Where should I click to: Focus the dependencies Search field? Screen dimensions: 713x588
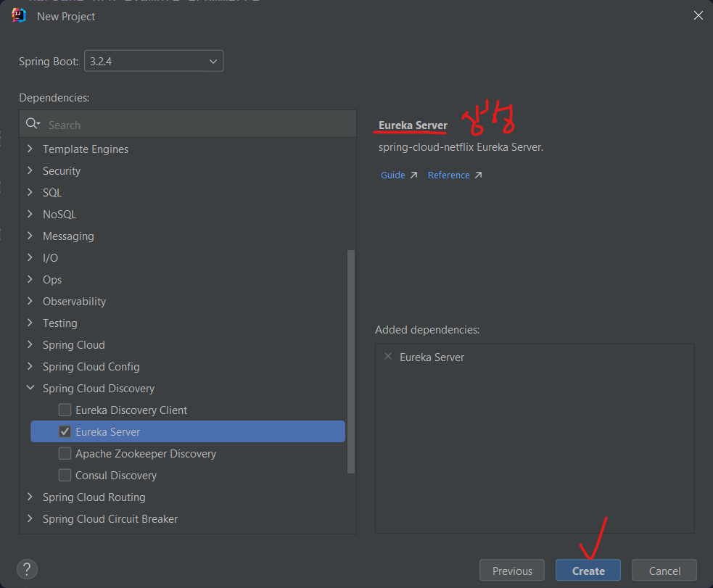pyautogui.click(x=188, y=124)
